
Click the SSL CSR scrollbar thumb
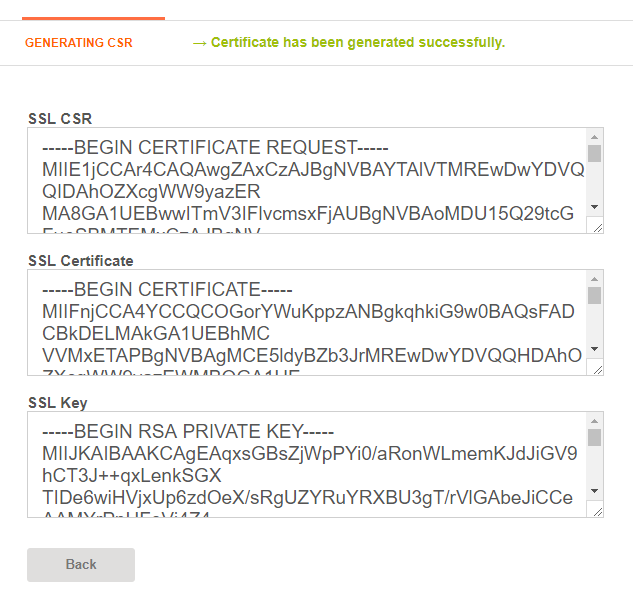point(594,153)
